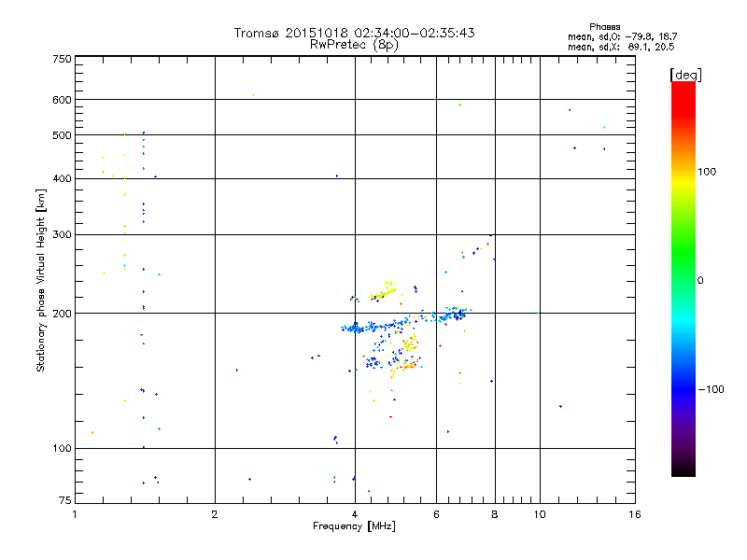Click the '400' height axis tick label
The height and width of the screenshot is (560, 747).
coord(62,178)
